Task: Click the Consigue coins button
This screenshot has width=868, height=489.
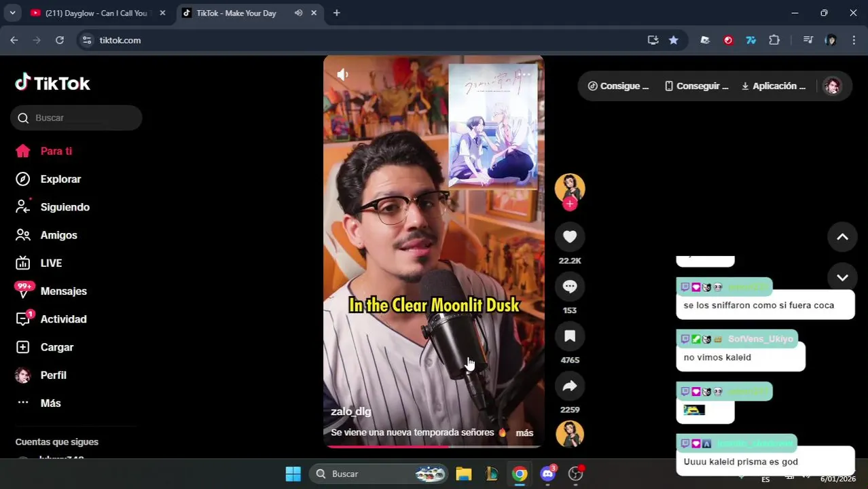Action: tap(618, 86)
